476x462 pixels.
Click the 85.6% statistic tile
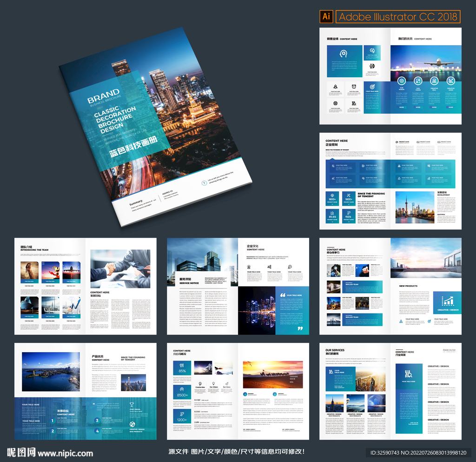click(x=332, y=216)
